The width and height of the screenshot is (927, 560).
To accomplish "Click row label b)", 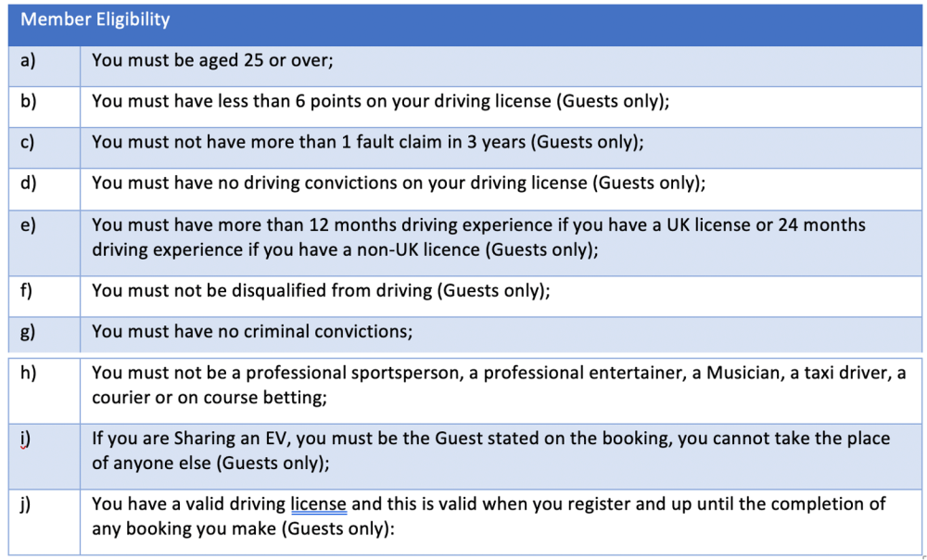I will [x=28, y=101].
